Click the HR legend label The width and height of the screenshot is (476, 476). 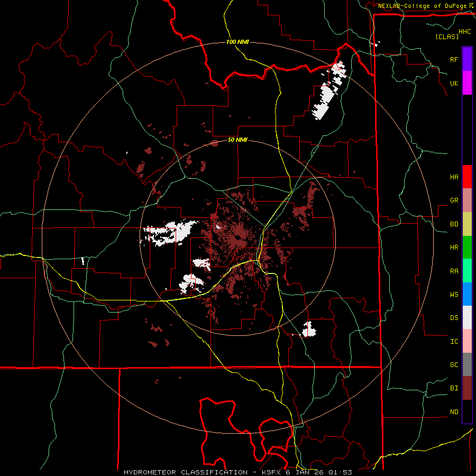point(454,248)
